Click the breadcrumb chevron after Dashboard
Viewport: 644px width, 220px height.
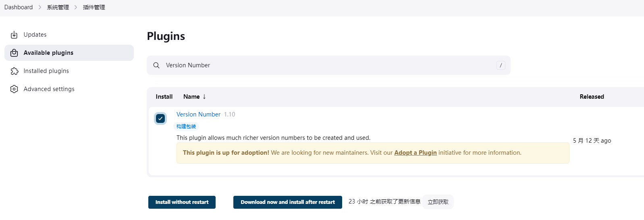click(x=40, y=7)
